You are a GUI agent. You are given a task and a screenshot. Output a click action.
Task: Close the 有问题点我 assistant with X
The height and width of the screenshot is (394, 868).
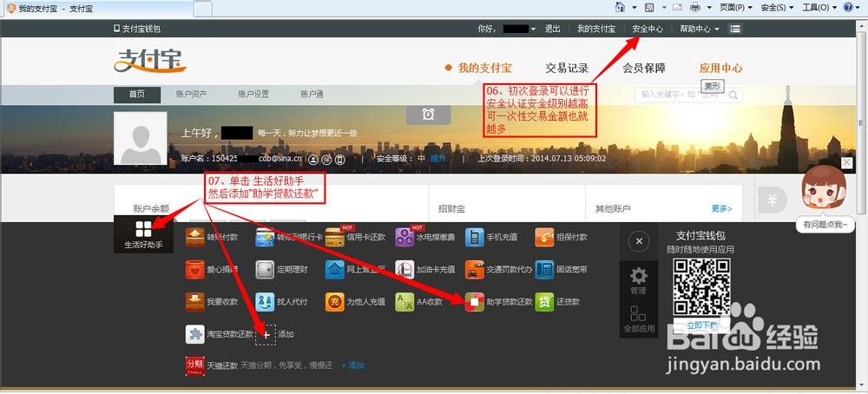coord(846,162)
